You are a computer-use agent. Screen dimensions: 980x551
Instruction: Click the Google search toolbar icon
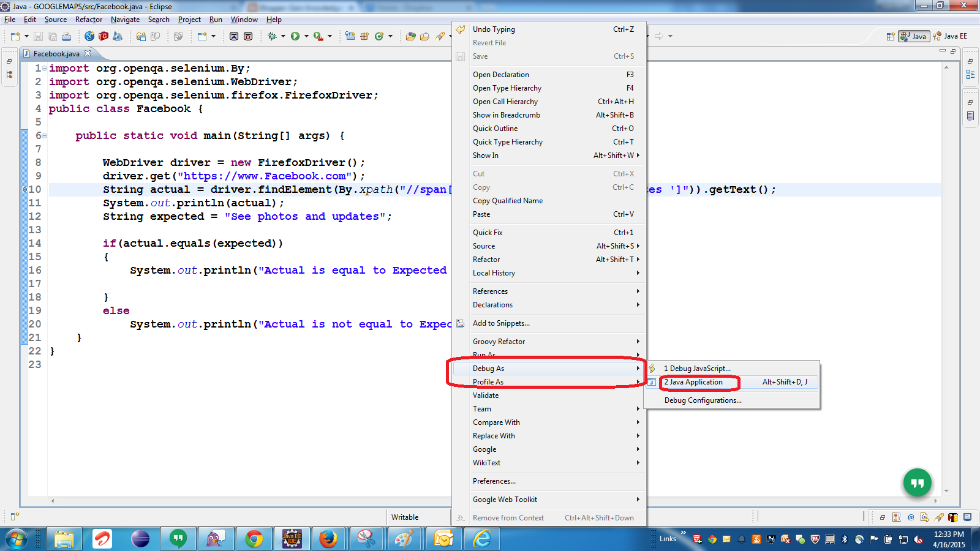[89, 36]
